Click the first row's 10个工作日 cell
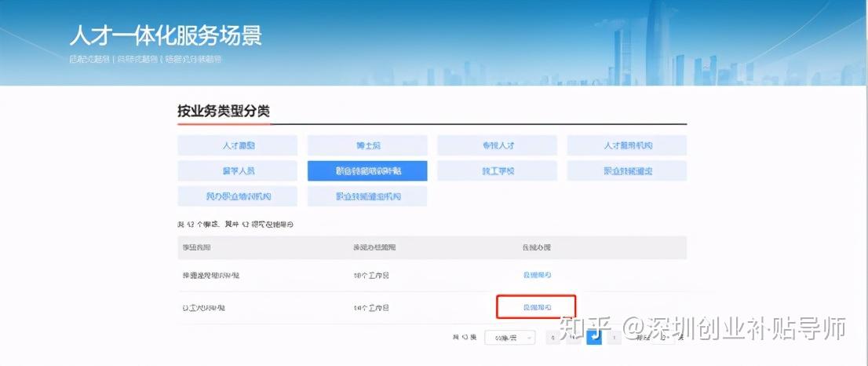 (371, 275)
